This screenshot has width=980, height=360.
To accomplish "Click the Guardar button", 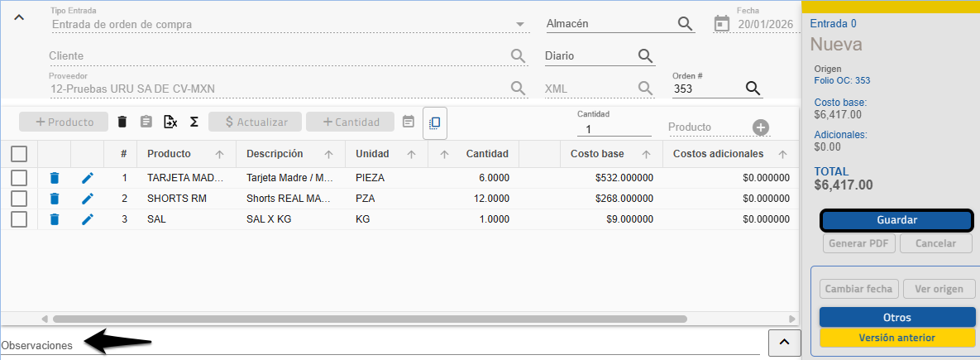I will pos(897,220).
